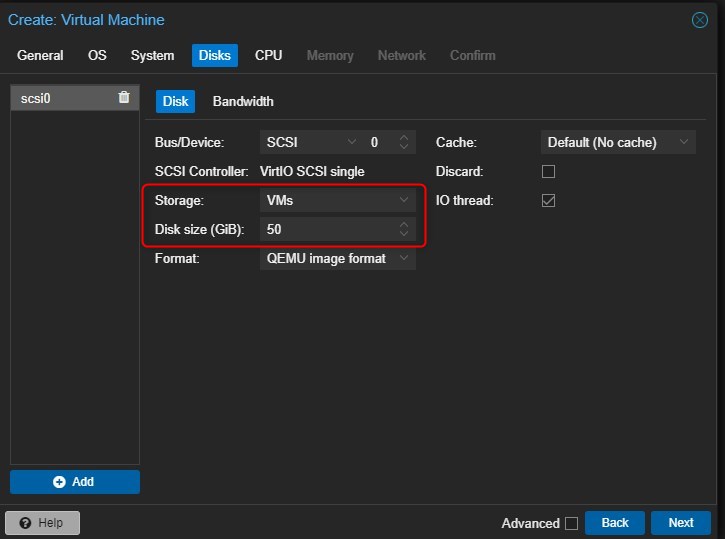Close the Create Virtual Machine dialog
Image resolution: width=725 pixels, height=539 pixels.
(700, 20)
